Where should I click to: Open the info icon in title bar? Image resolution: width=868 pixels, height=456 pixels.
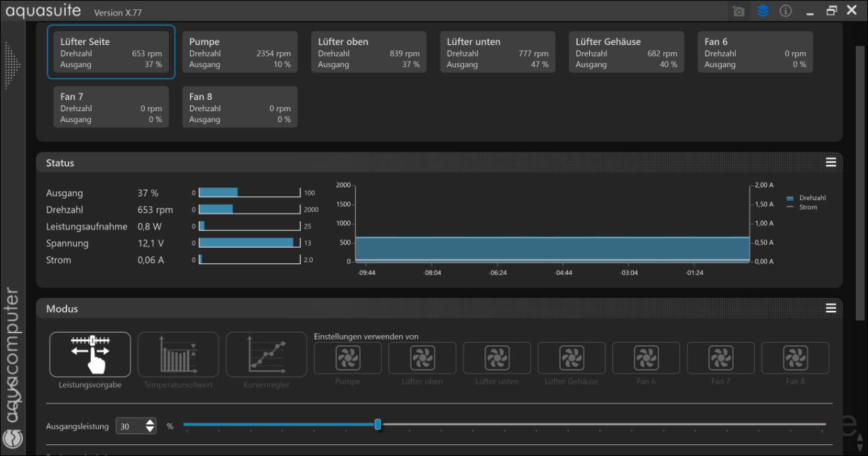coord(785,11)
